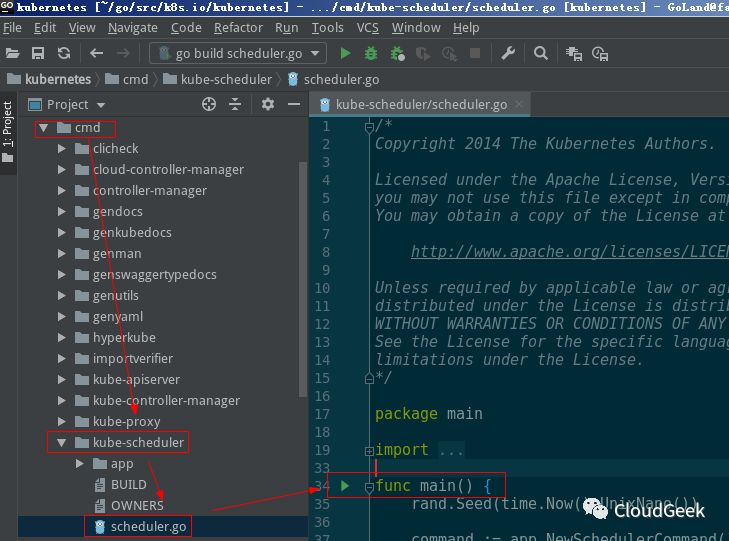Run with the green play toolbar icon

345,53
